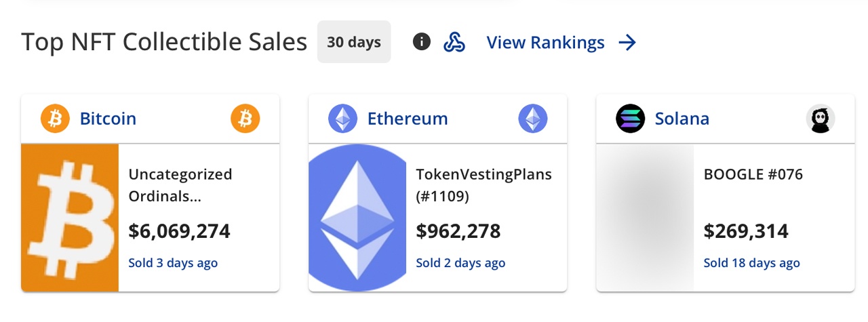
Task: Open the large Ethereum NFT thumbnail
Action: [x=357, y=218]
